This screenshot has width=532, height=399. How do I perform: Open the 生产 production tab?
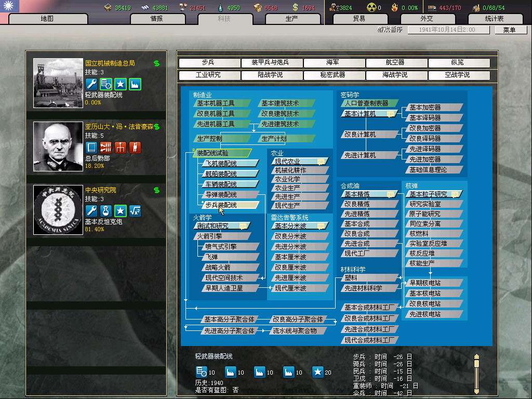292,19
